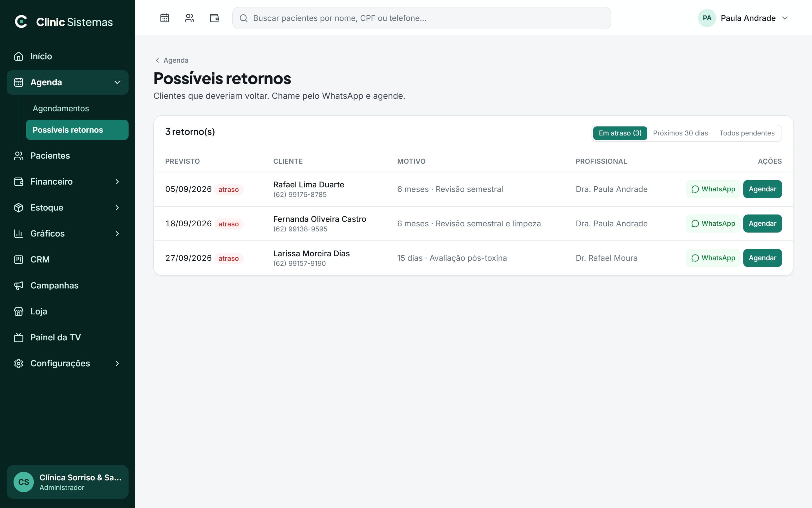Open Painel da TV from the sidebar

tap(67, 337)
